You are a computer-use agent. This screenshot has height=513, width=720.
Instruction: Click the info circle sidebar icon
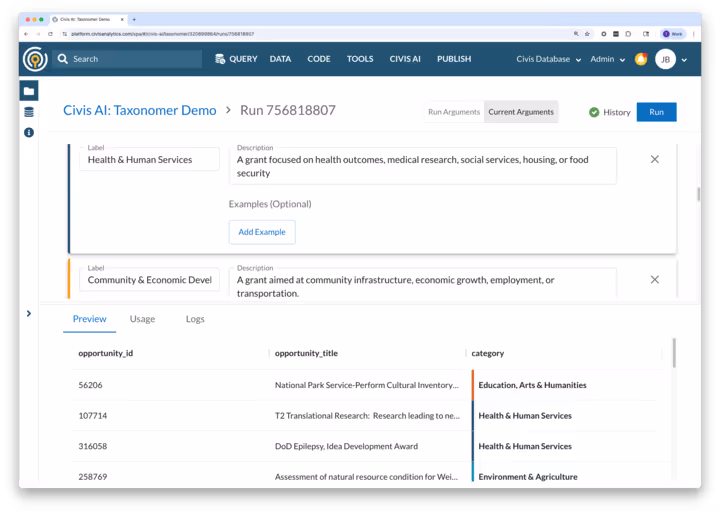coord(29,133)
